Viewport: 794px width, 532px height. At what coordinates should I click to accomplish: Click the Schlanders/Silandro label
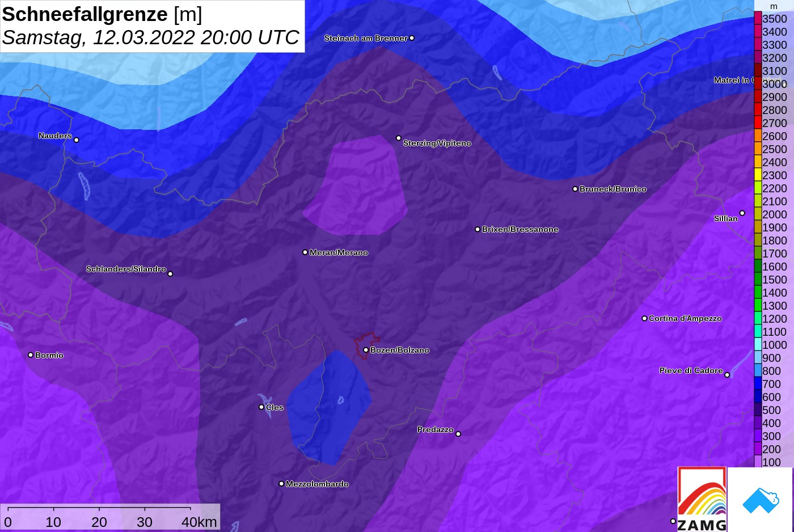(126, 269)
